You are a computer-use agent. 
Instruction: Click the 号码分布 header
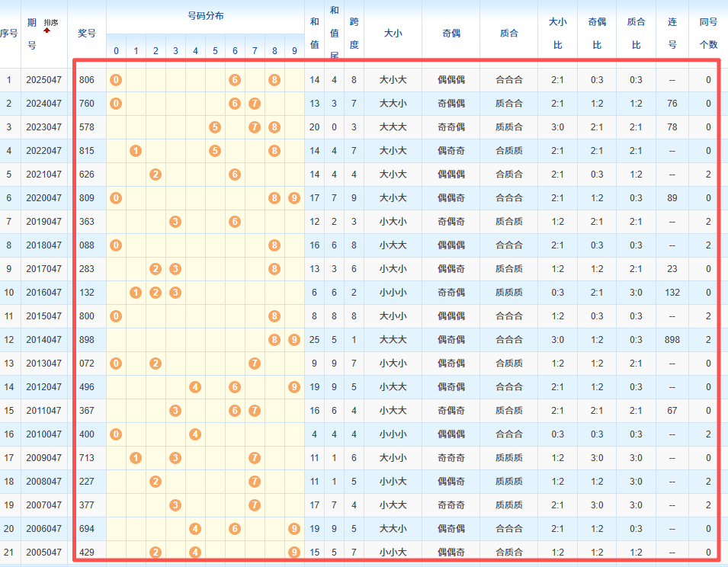(206, 16)
